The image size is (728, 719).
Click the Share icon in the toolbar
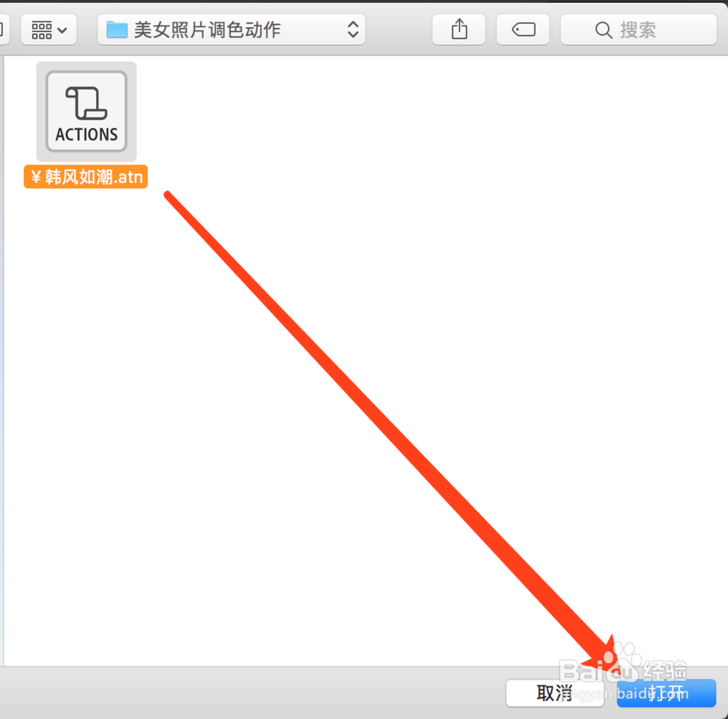coord(459,29)
